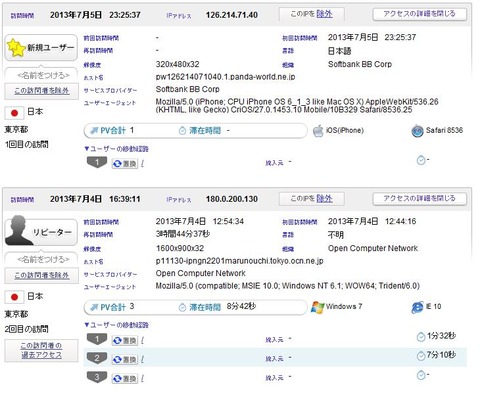Exclude IP 180.0.200.130 via 除外 link

point(324,199)
